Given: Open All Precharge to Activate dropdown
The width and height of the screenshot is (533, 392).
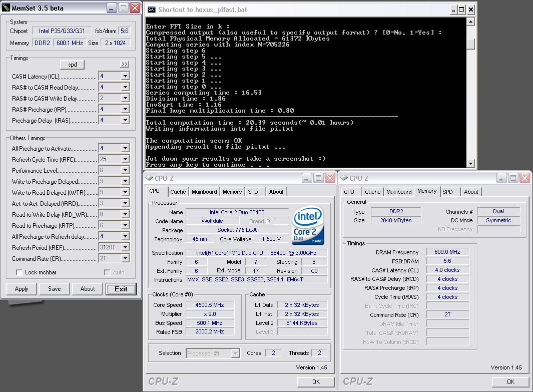Looking at the screenshot, I should point(125,148).
